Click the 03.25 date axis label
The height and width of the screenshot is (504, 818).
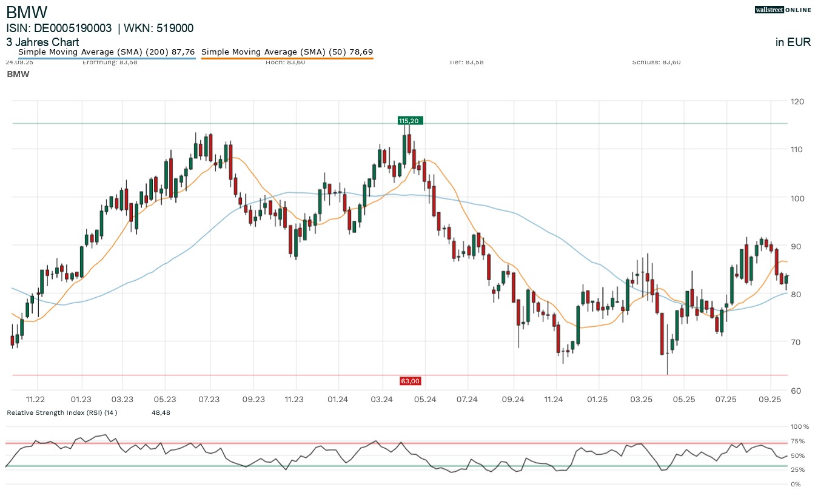641,399
